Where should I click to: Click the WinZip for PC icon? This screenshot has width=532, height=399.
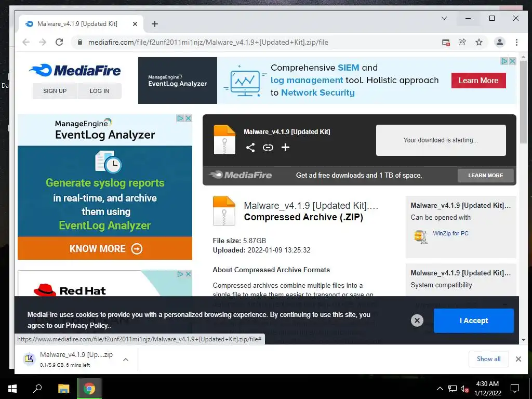coord(421,236)
